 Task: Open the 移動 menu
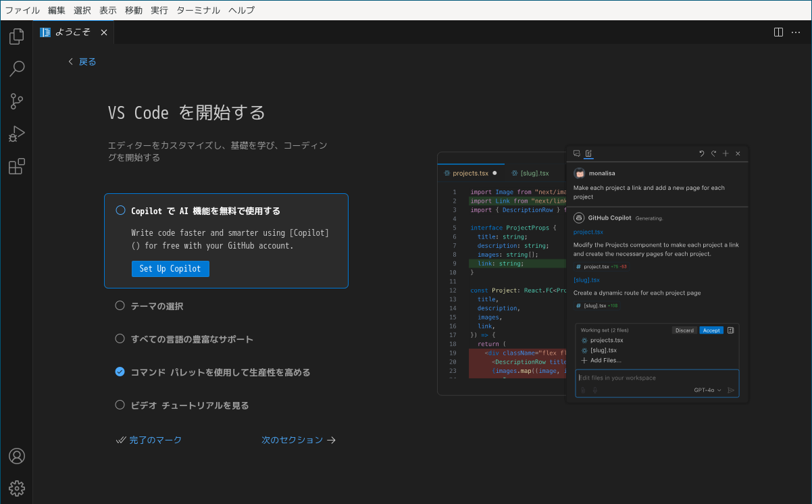[x=134, y=10]
